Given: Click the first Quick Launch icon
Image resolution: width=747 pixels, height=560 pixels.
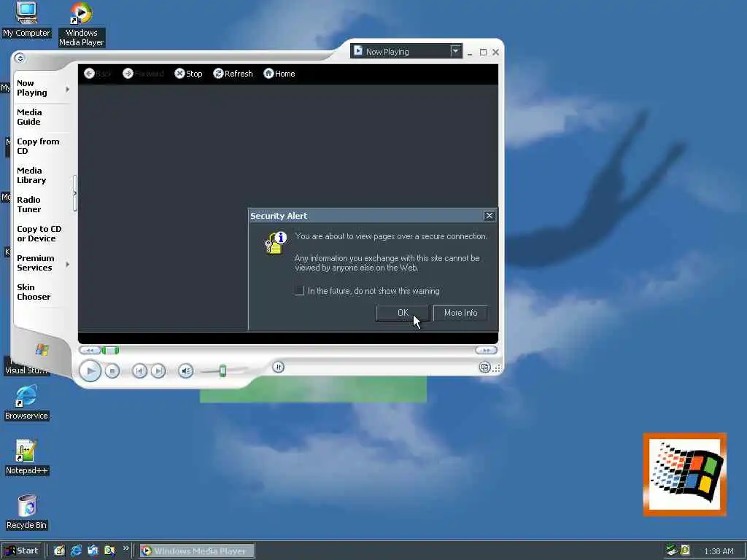Looking at the screenshot, I should point(59,551).
